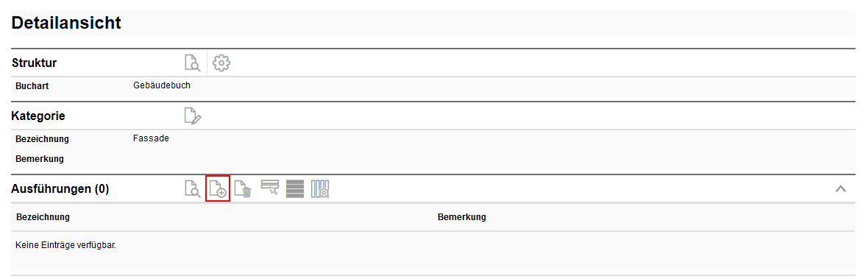View Ausführungen entry with magnifier document icon

tap(192, 188)
